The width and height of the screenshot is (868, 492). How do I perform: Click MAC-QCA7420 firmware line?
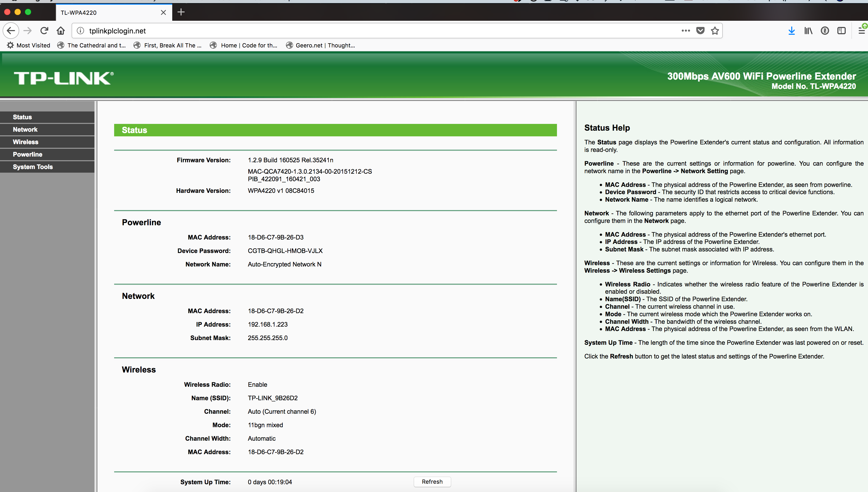[x=310, y=172]
